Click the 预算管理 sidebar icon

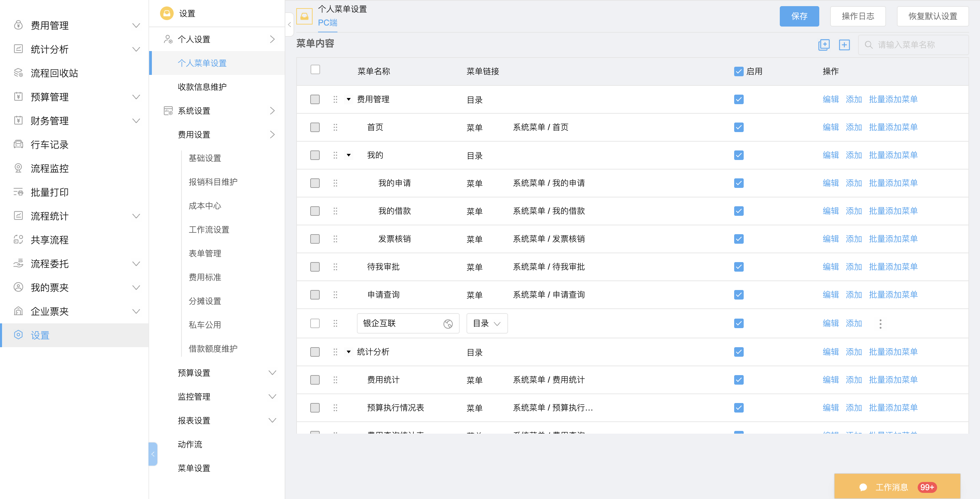[x=18, y=97]
